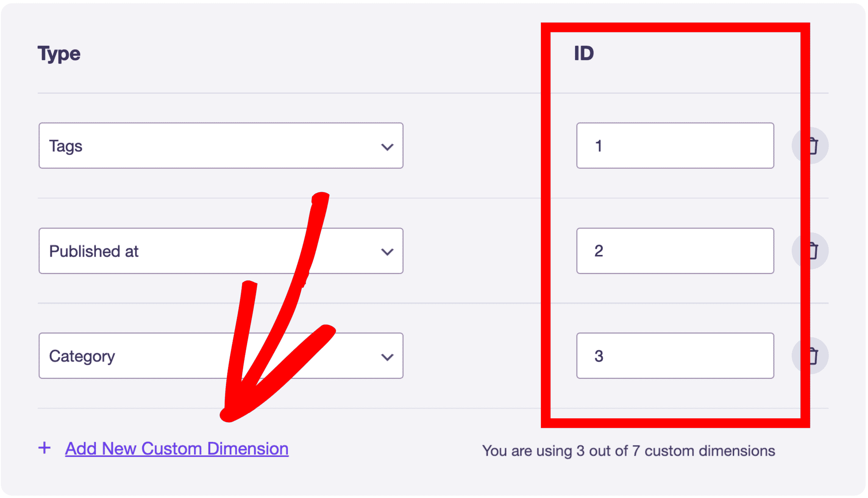Open the Tags type dropdown
868x498 pixels.
[x=220, y=145]
